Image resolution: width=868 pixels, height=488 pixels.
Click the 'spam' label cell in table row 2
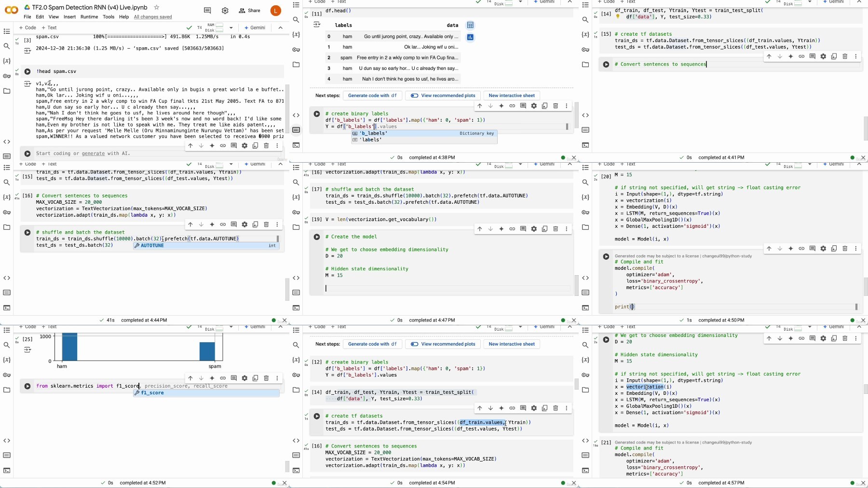pos(346,58)
